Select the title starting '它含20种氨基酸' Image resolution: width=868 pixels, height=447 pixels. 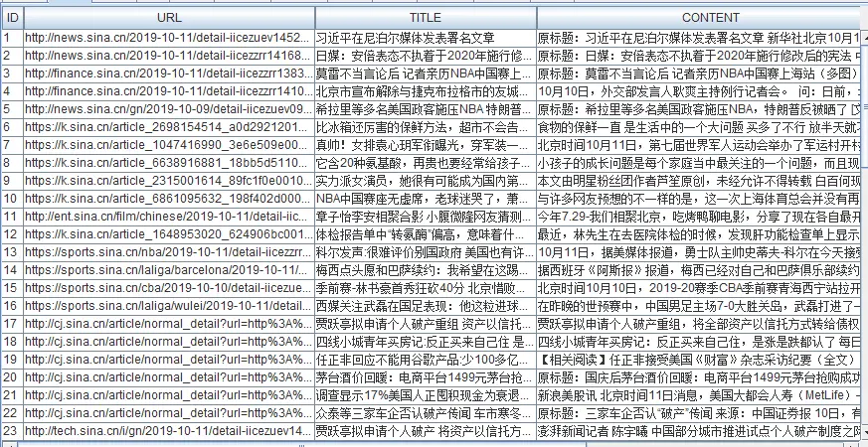click(426, 163)
